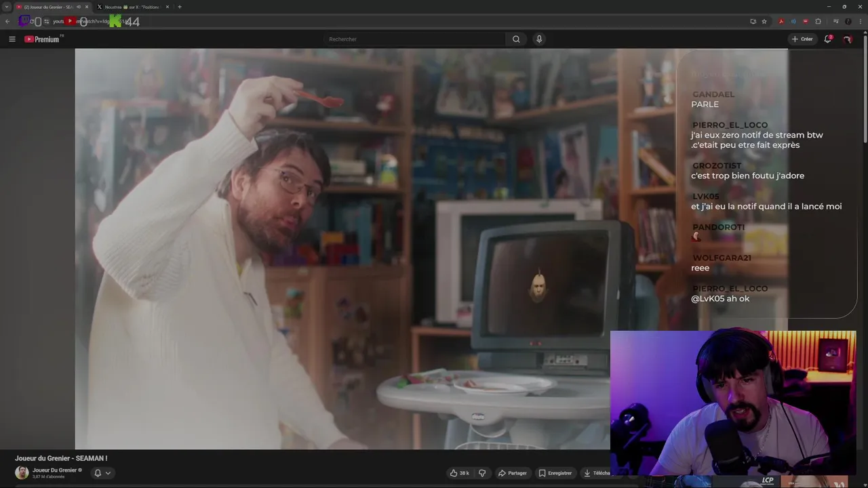Open a new browser tab

pos(180,7)
